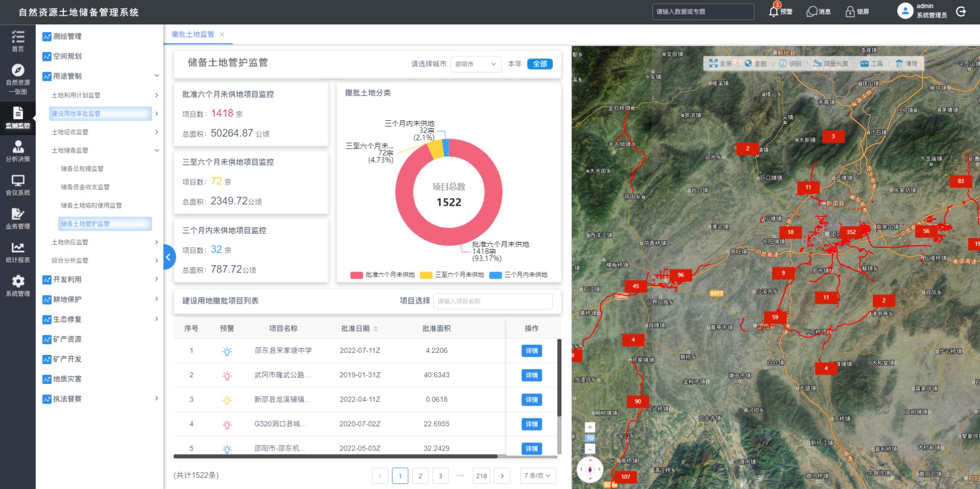Click the yellow 三至六个月未供地 legend swatch
This screenshot has width=980, height=489.
426,275
